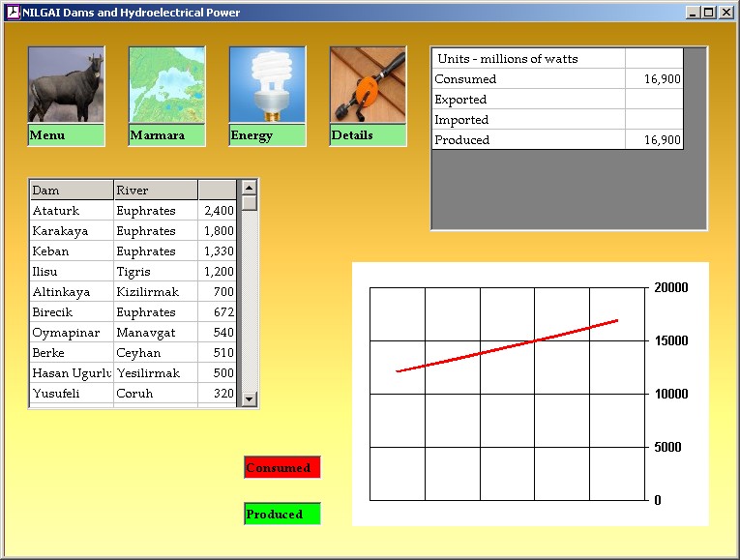Select the Energy label button

(x=267, y=135)
